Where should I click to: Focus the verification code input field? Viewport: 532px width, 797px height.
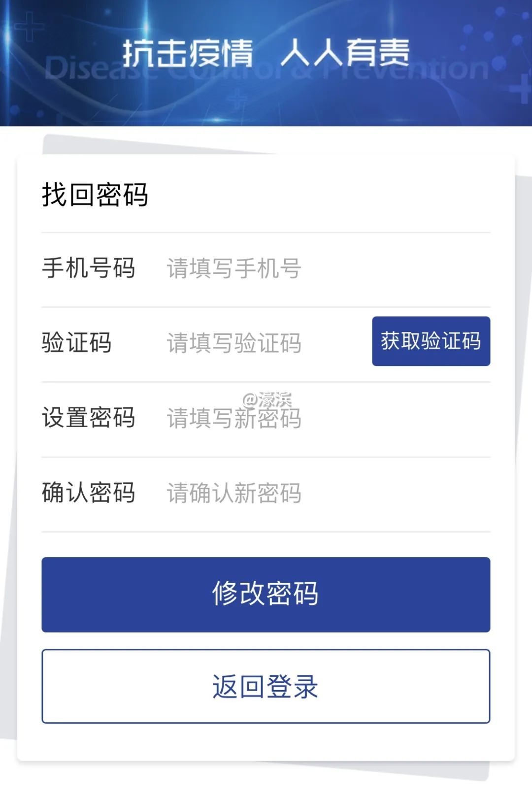(266, 343)
